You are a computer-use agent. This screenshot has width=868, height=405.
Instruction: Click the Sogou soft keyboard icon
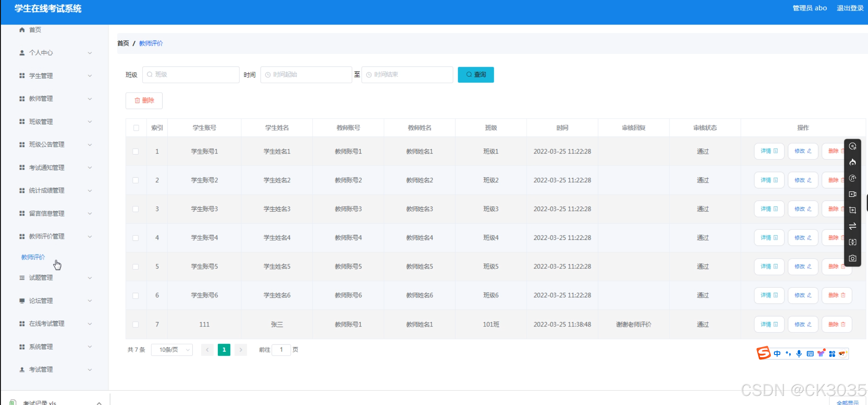(810, 353)
